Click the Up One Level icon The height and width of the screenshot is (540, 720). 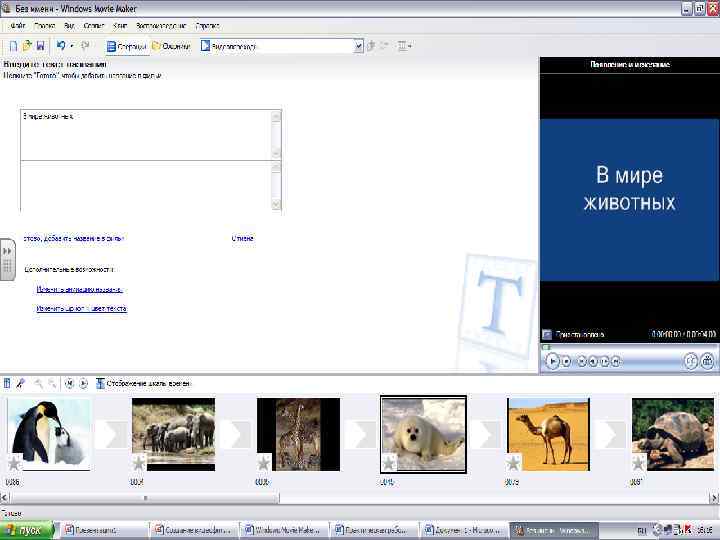click(371, 45)
